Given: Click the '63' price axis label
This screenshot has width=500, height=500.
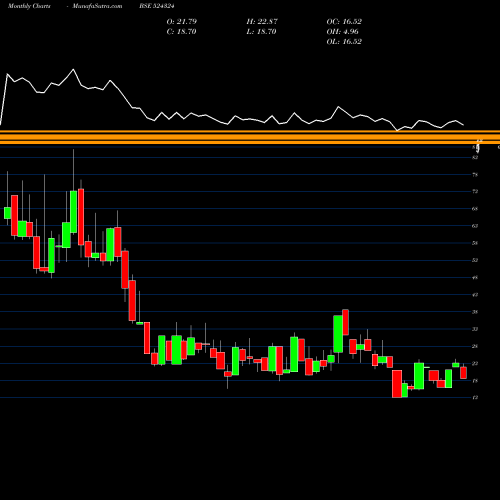Looking at the screenshot, I should pyautogui.click(x=475, y=226).
